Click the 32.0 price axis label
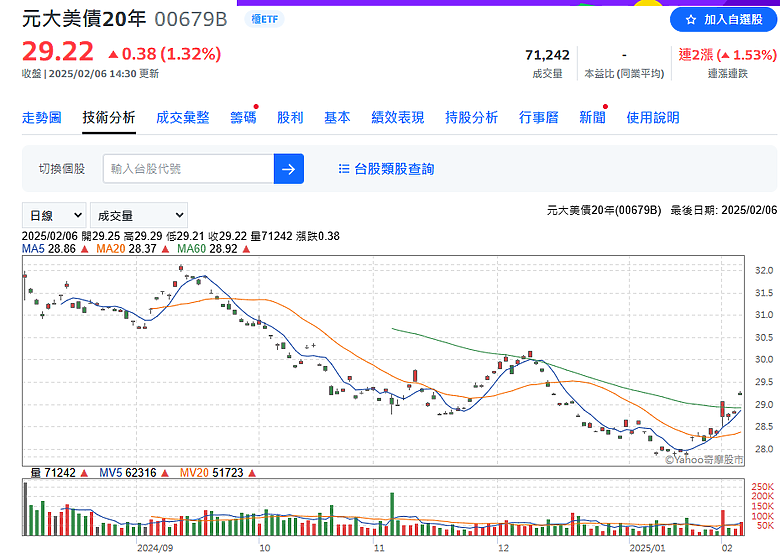 (764, 271)
